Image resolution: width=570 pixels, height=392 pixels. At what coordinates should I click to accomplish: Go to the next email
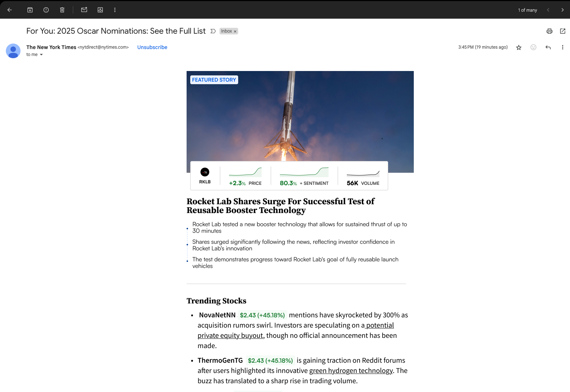coord(562,10)
